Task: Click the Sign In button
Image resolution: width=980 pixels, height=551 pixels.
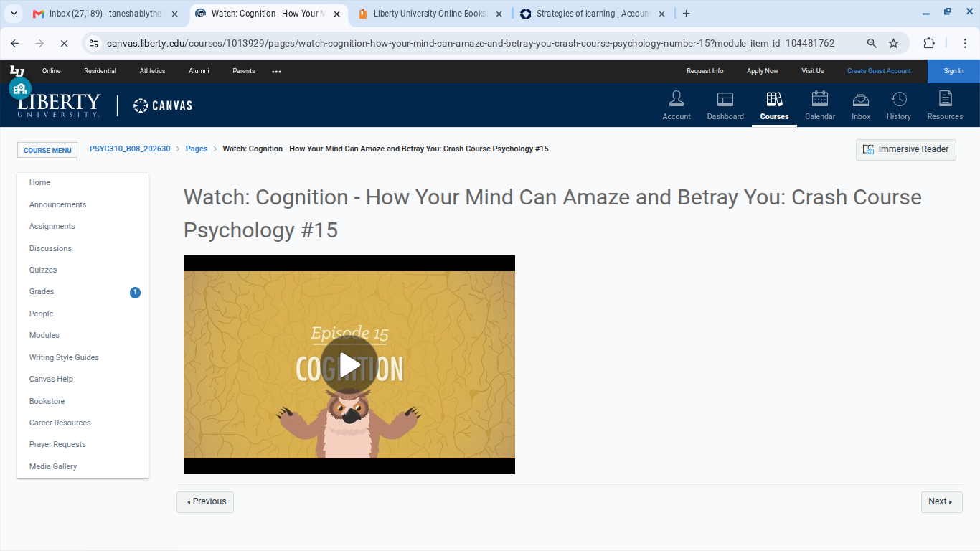Action: point(953,71)
